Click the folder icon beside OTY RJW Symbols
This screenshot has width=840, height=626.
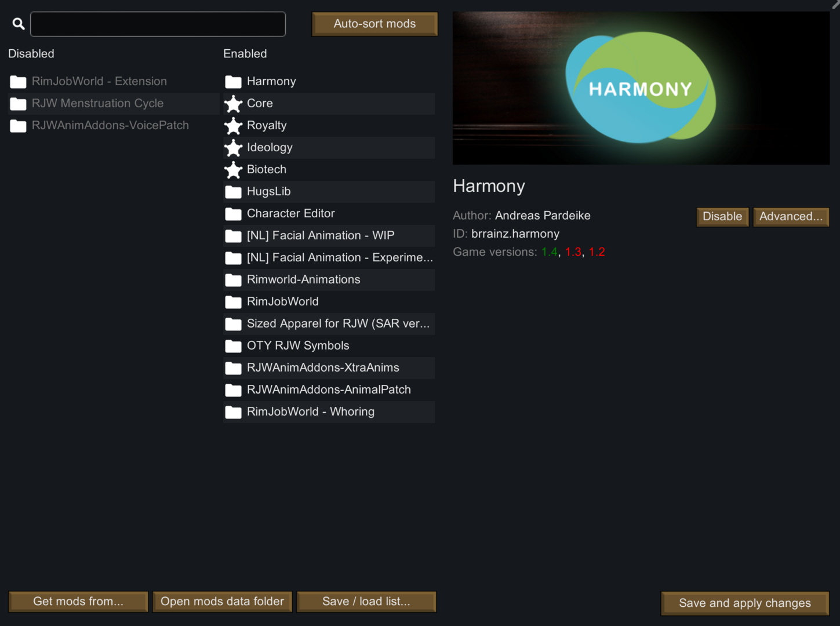(233, 345)
